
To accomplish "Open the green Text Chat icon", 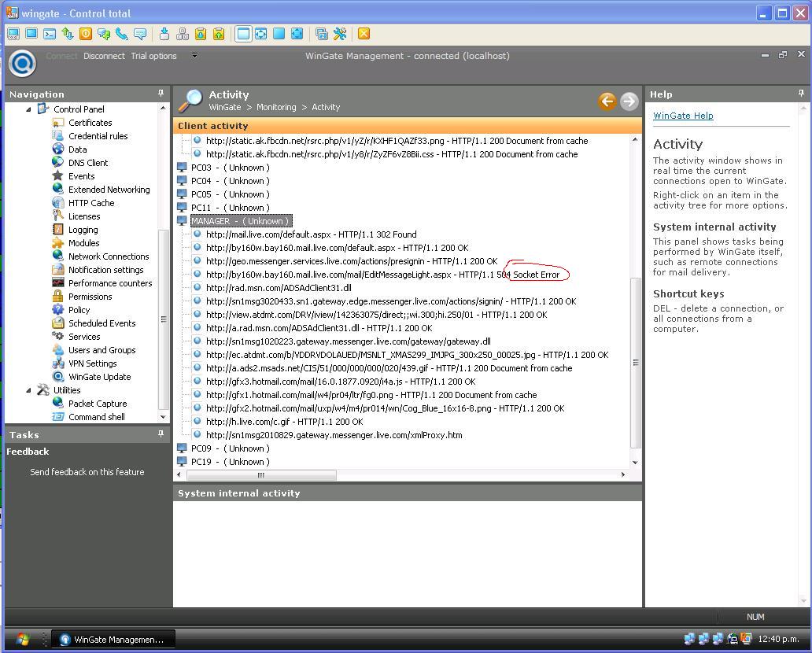I will point(104,34).
